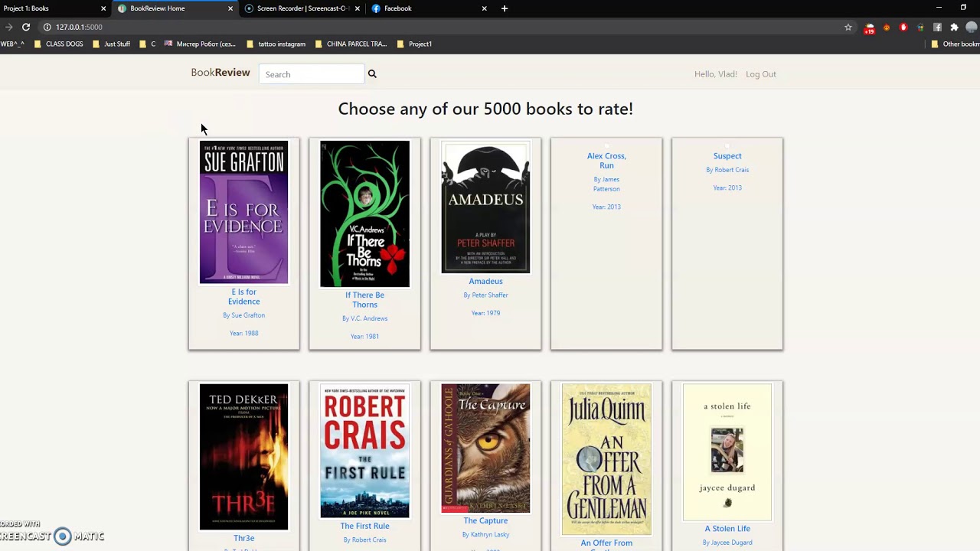Viewport: 980px width, 551px height.
Task: Switch to the Screen Recorder tab
Action: click(x=302, y=8)
